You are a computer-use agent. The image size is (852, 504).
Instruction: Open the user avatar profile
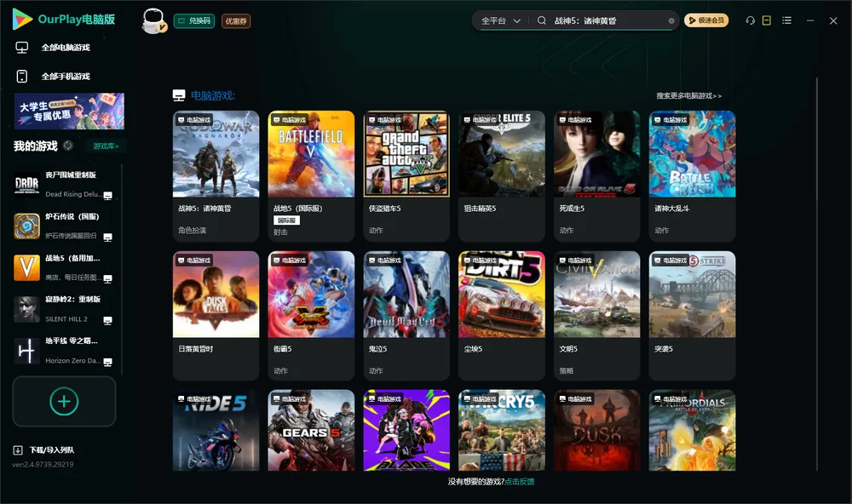(153, 20)
